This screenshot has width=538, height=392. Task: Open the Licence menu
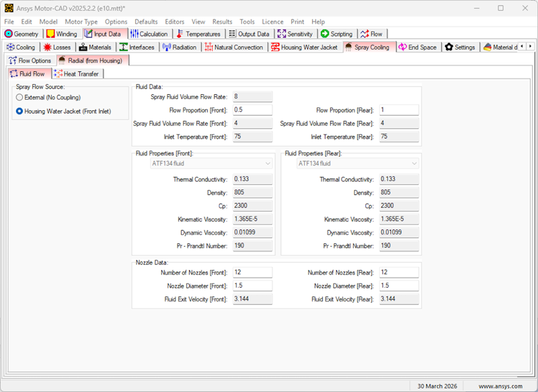pyautogui.click(x=273, y=22)
